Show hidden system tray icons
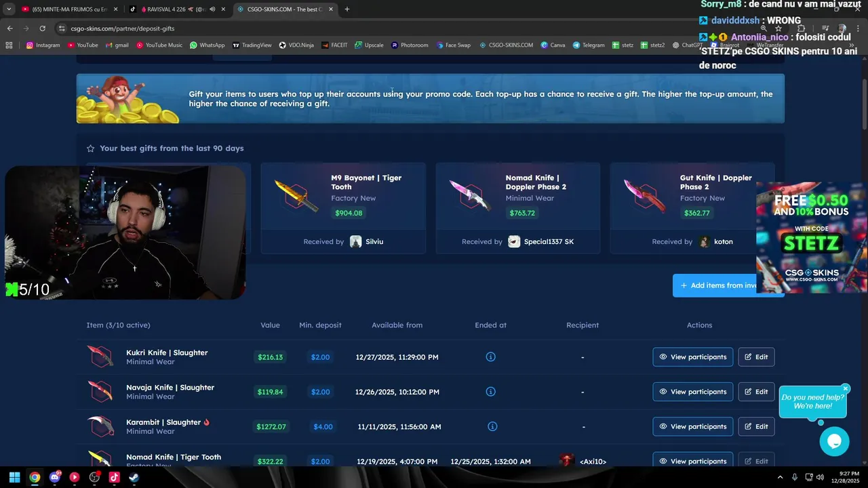This screenshot has height=488, width=868. [780, 477]
